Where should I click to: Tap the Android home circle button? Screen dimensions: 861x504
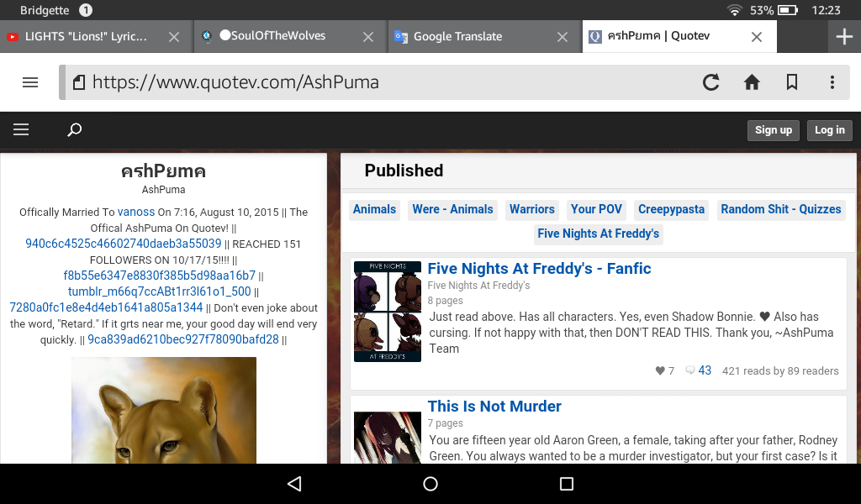click(x=430, y=483)
